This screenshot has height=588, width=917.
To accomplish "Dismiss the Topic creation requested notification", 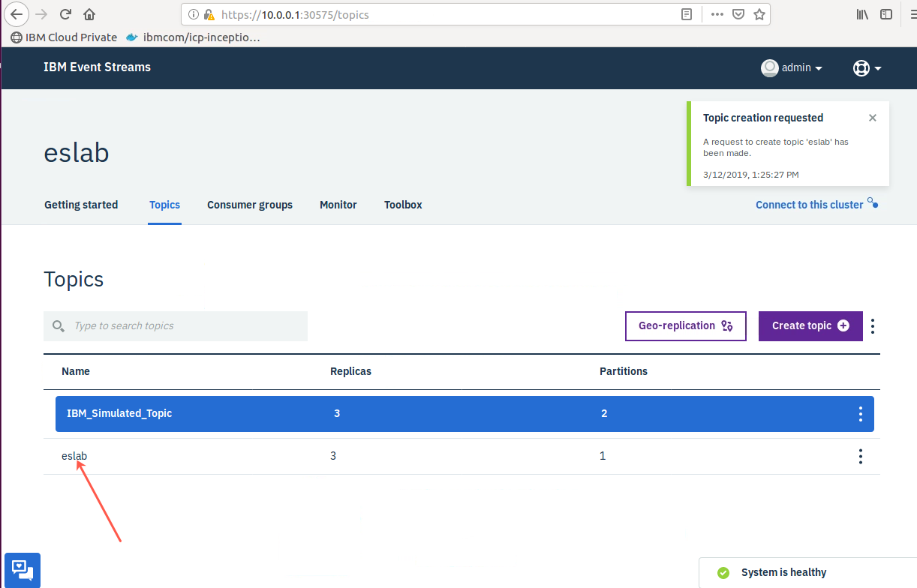I will point(872,118).
